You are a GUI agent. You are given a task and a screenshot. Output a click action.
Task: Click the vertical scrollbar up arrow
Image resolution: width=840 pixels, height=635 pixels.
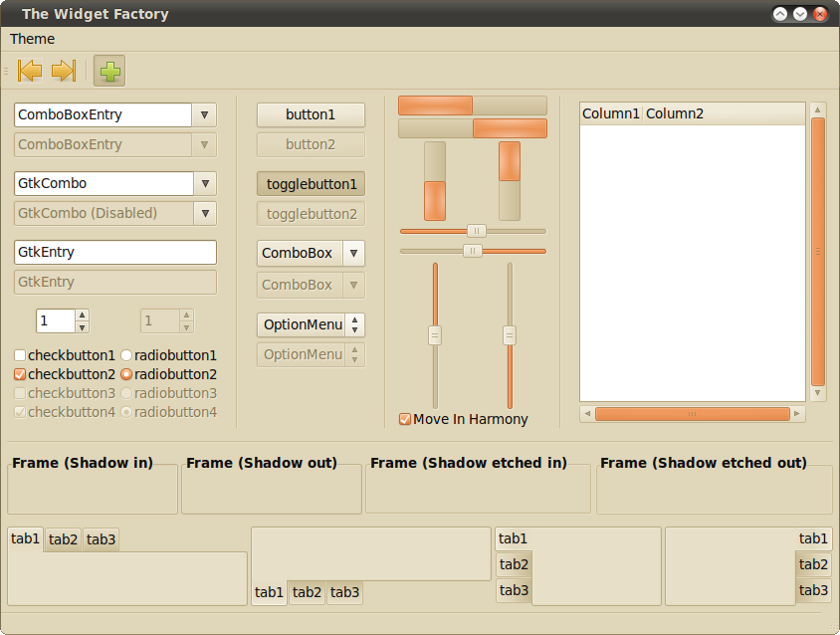click(818, 109)
